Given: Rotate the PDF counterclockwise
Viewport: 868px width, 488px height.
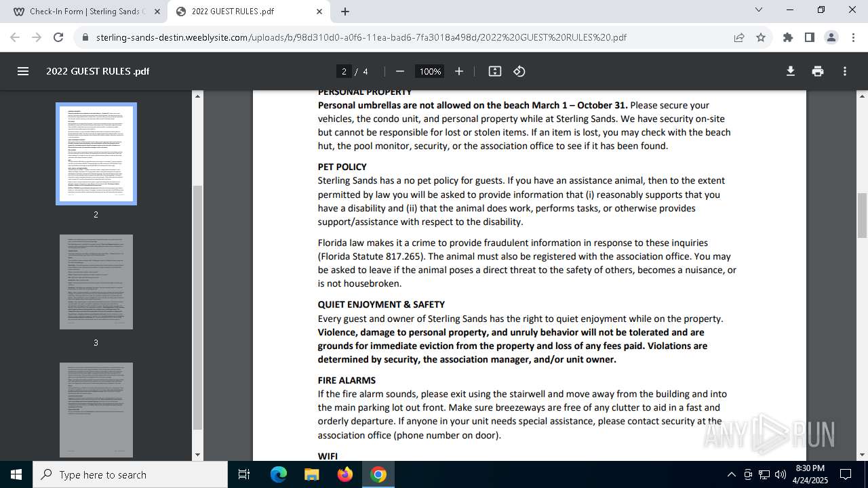Looking at the screenshot, I should 519,71.
